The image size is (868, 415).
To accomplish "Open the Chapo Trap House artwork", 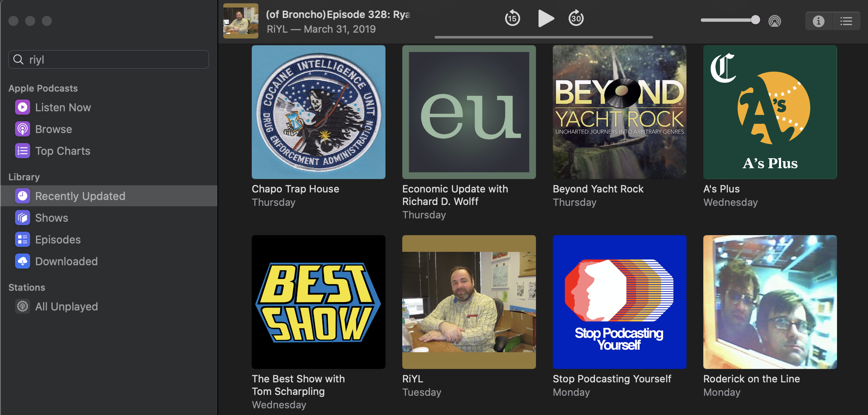I will click(319, 112).
